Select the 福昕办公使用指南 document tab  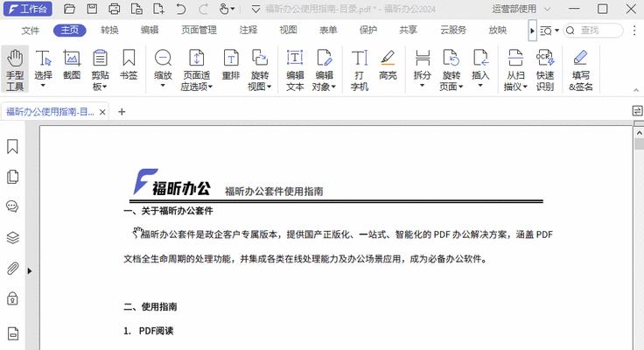[x=50, y=112]
